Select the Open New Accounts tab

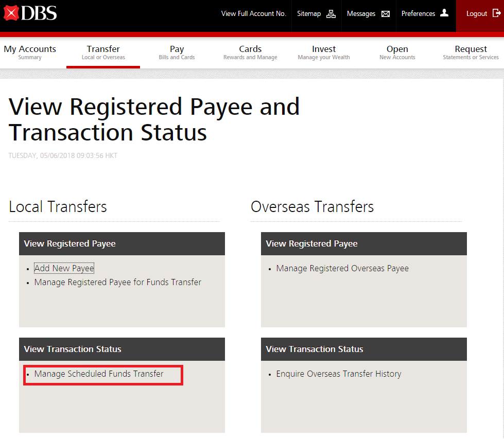(x=397, y=52)
